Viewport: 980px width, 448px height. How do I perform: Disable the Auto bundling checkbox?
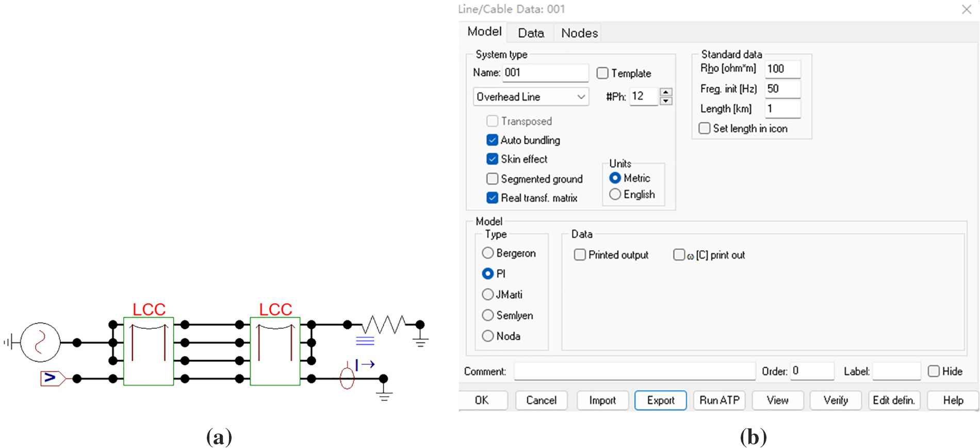[493, 140]
